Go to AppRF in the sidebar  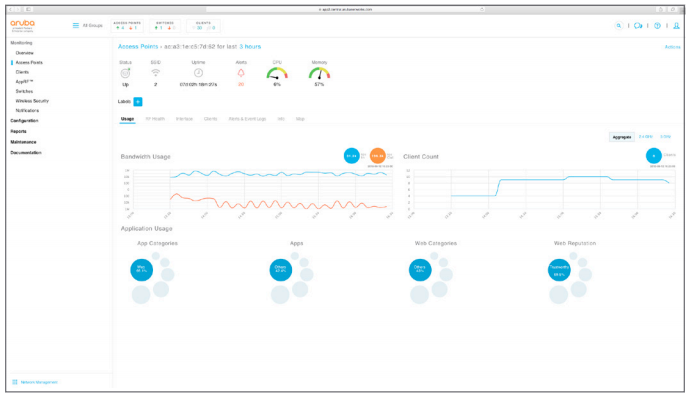click(24, 82)
